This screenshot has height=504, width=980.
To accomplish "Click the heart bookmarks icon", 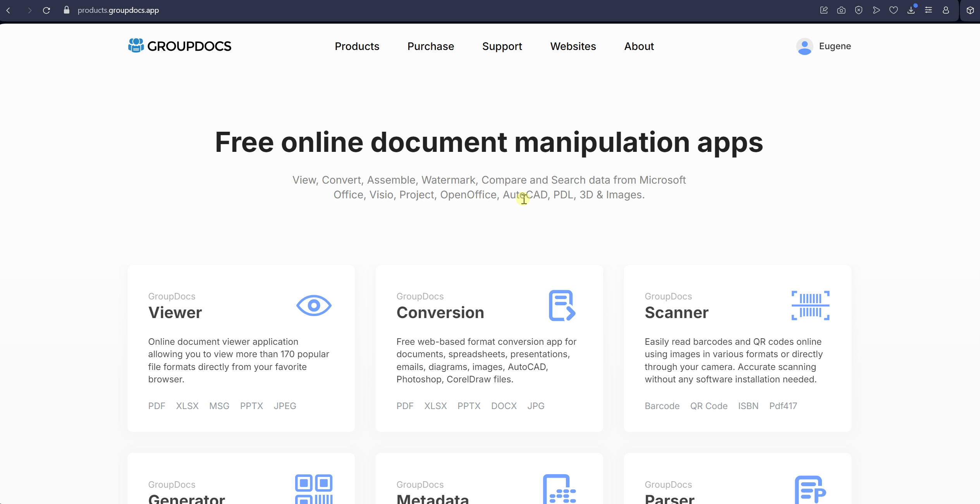I will 894,10.
